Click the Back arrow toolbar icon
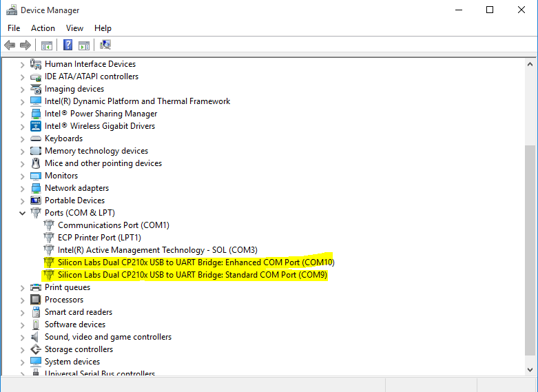 10,45
